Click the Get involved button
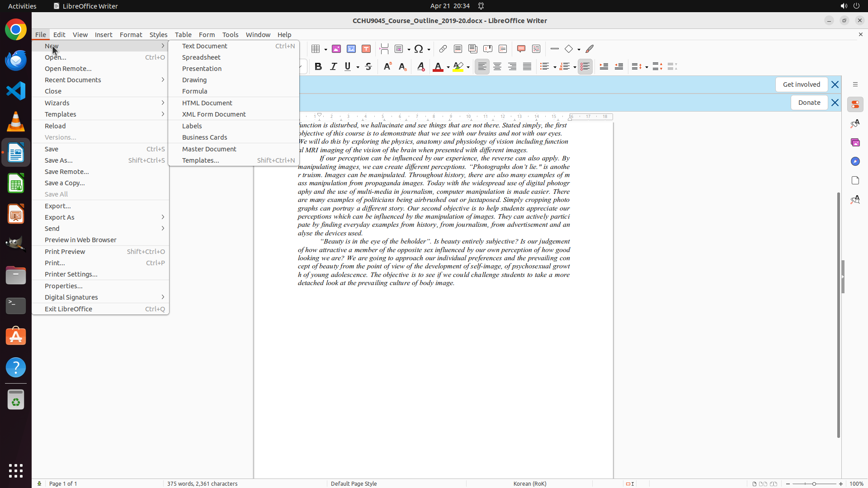Viewport: 868px width, 488px height. pos(801,84)
